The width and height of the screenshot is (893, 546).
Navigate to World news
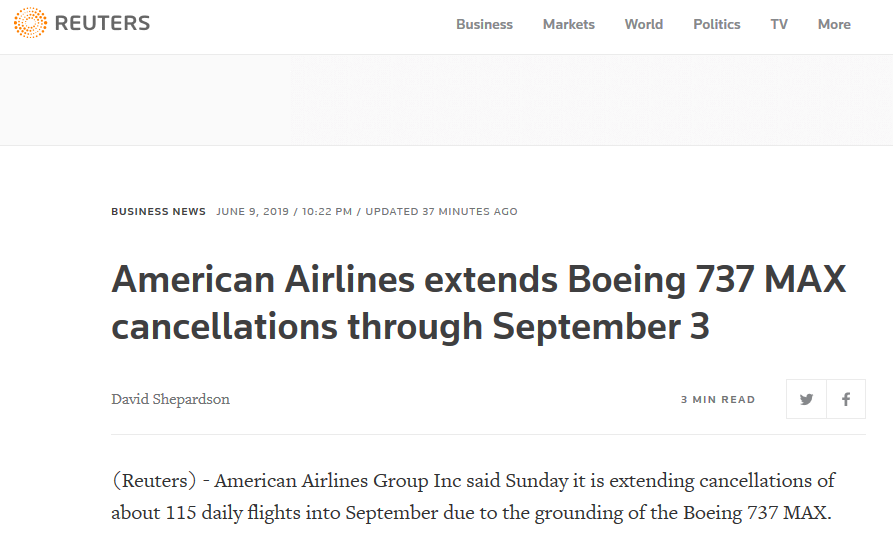(x=643, y=24)
